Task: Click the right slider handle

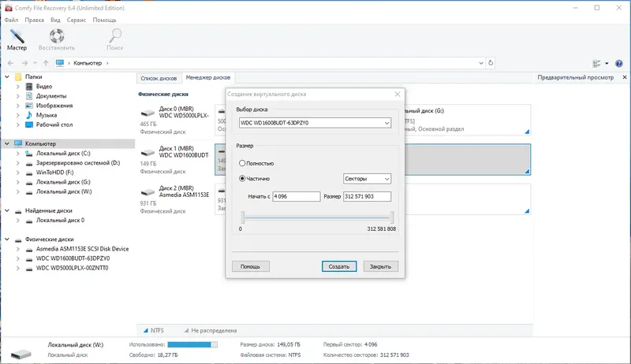Action: 392,217
